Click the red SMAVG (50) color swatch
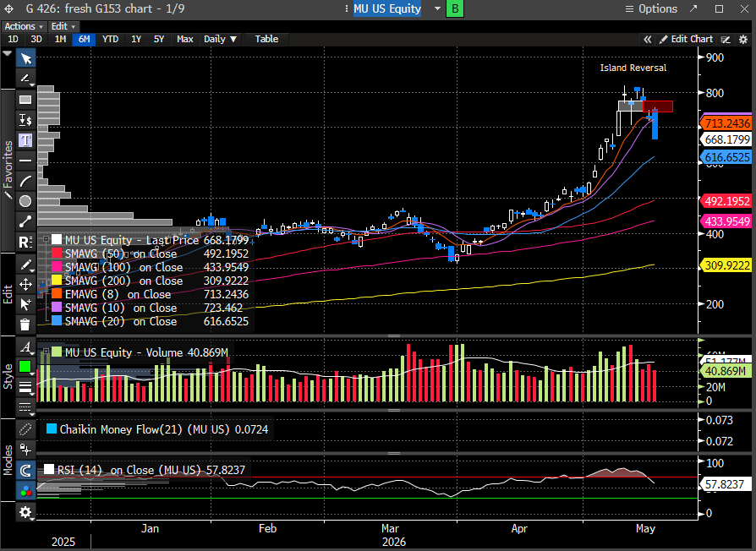The image size is (756, 551). [57, 254]
